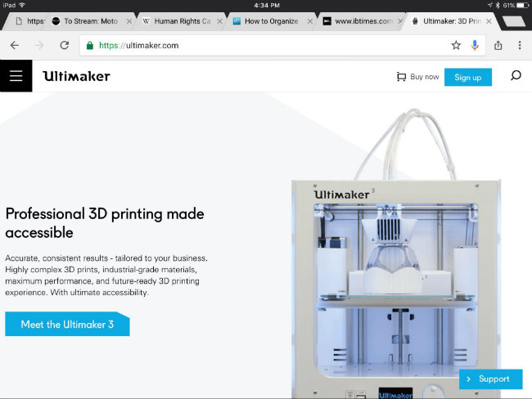Close the Ultimaker tab
Viewport: 532px width, 399px height.
pos(489,21)
